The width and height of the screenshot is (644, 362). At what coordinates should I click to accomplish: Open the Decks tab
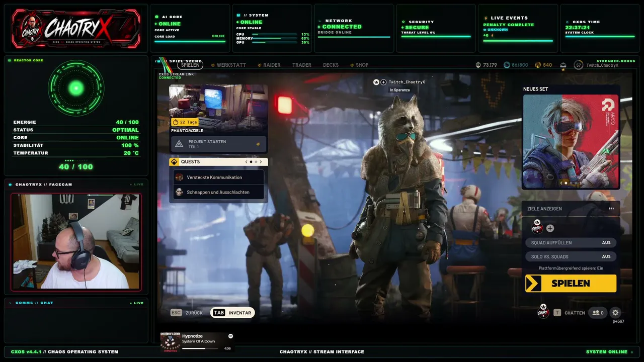coord(331,65)
